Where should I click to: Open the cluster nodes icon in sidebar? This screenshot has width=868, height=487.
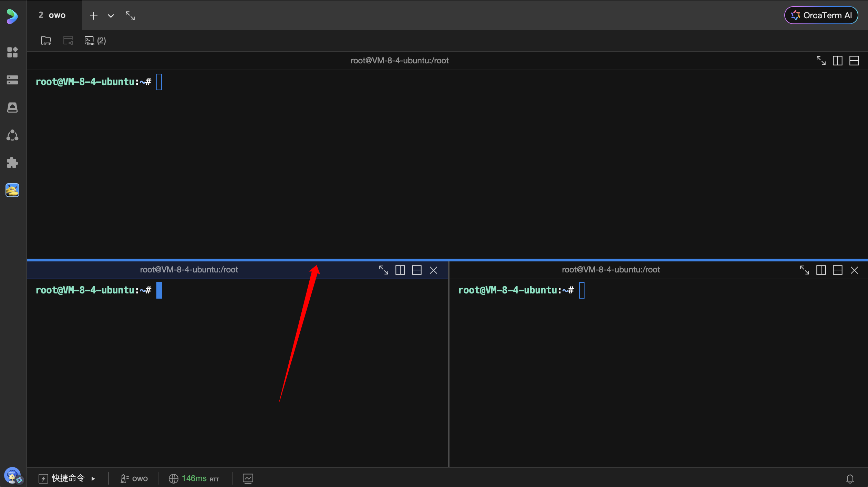tap(12, 135)
